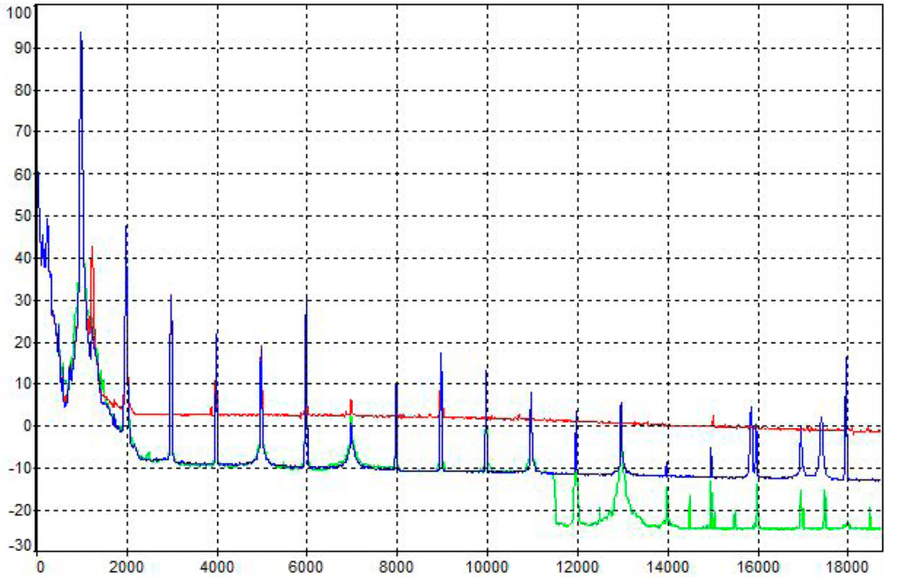Viewport: 906px width, 588px height.
Task: Select the green peak near 13000
Action: [x=620, y=453]
